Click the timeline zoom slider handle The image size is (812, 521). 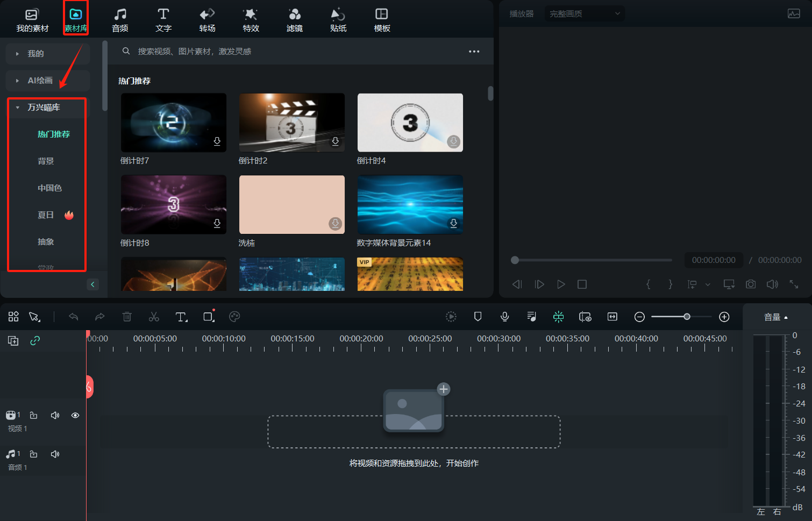(x=687, y=317)
